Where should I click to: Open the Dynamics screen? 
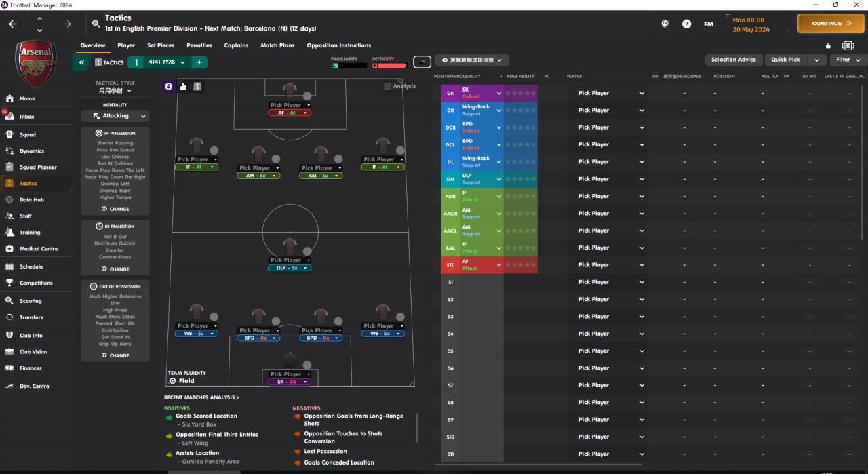31,151
